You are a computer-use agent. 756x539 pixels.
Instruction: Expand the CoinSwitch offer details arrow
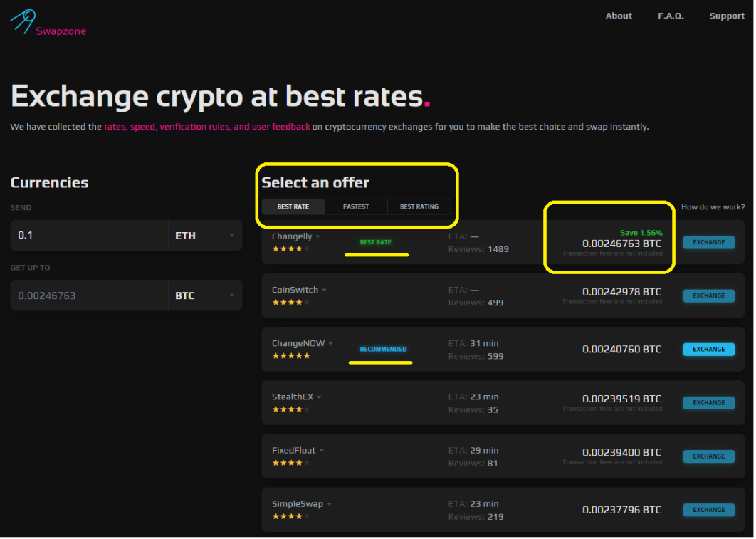[x=325, y=291]
